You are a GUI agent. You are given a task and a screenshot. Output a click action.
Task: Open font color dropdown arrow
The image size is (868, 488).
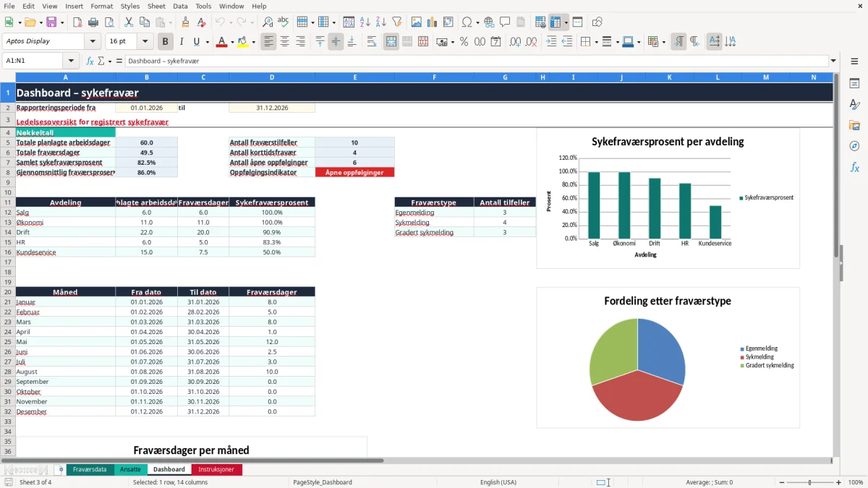point(231,42)
